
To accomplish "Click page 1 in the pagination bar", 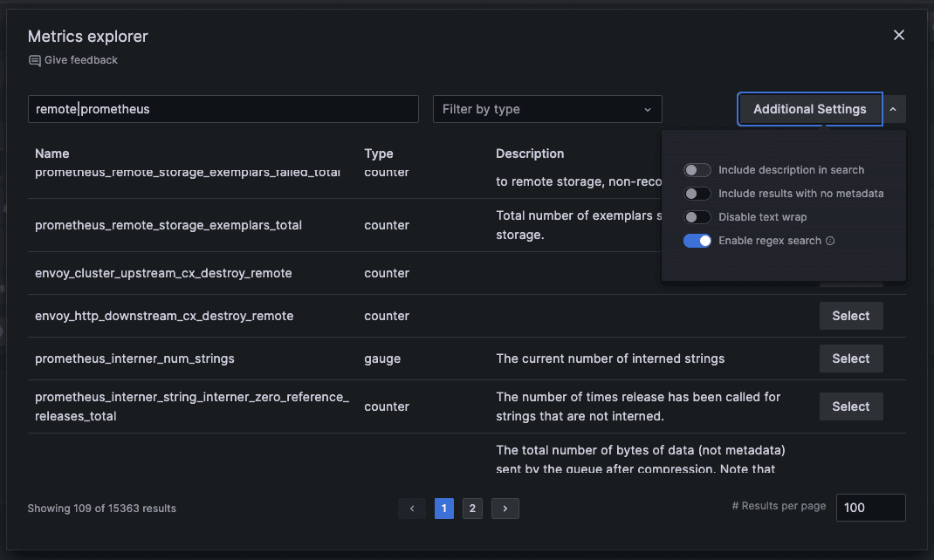I will 443,508.
